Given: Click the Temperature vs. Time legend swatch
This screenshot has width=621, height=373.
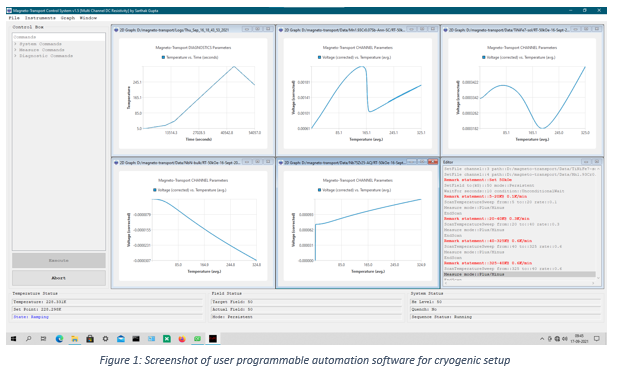Looking at the screenshot, I should point(163,57).
